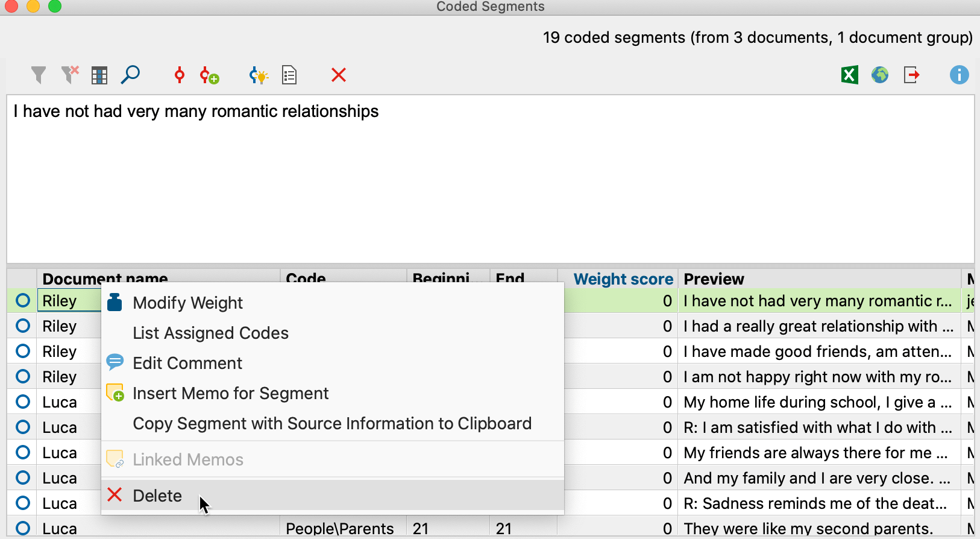Click the red X delete toolbar icon
980x539 pixels.
click(x=339, y=75)
